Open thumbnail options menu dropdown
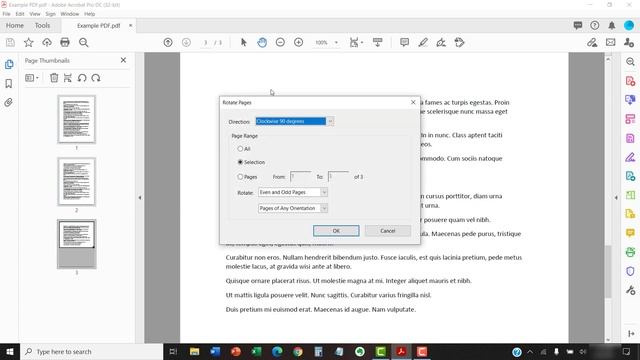Image resolution: width=640 pixels, height=360 pixels. tap(32, 78)
